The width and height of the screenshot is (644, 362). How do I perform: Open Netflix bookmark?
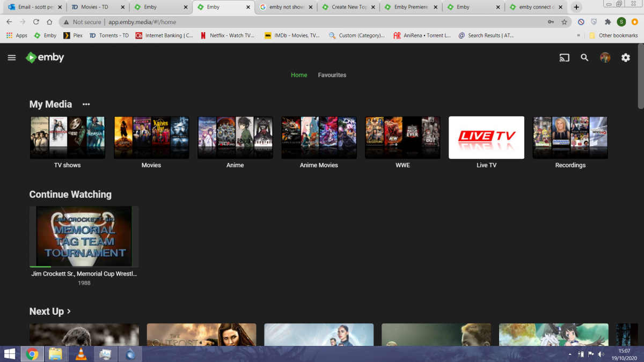[228, 35]
